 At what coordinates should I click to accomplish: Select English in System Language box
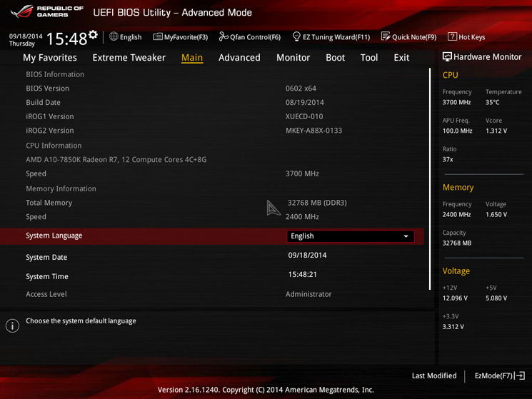pyautogui.click(x=350, y=236)
